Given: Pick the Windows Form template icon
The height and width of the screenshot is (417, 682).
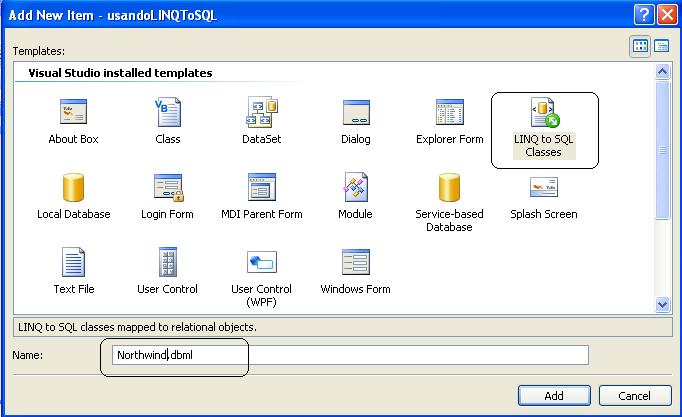Looking at the screenshot, I should (x=356, y=262).
